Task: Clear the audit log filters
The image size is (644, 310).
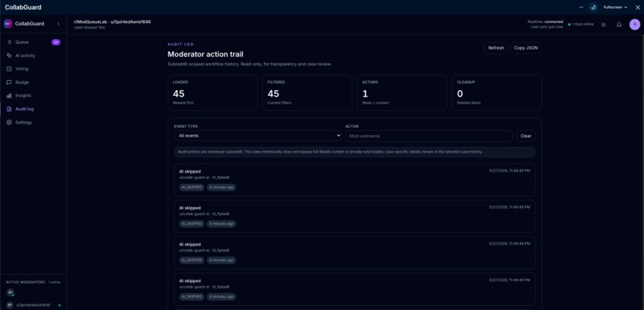Action: click(x=526, y=136)
